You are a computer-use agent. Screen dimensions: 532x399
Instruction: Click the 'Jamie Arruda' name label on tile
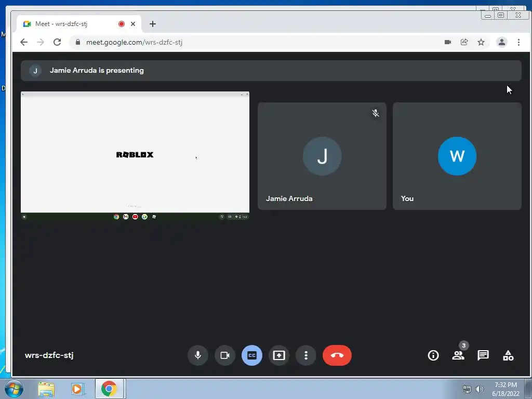[x=289, y=198]
